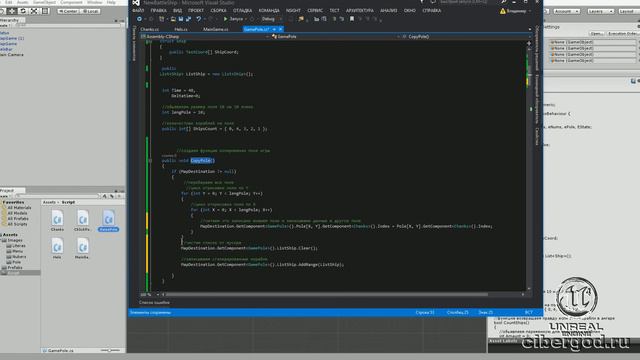The image size is (640, 360).
Task: Click the undo toolbar icon
Action: [x=199, y=19]
